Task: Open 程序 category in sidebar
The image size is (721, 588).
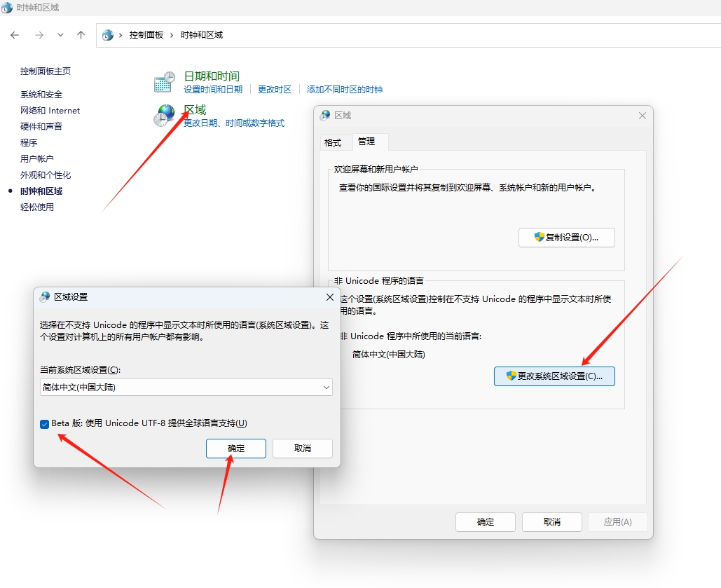Action: click(x=29, y=143)
